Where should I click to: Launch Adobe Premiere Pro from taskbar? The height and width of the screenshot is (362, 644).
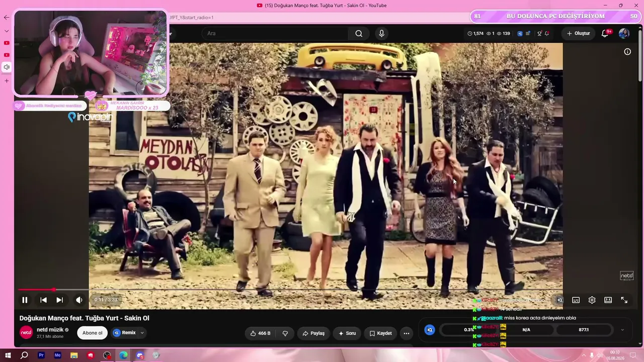coord(41,355)
